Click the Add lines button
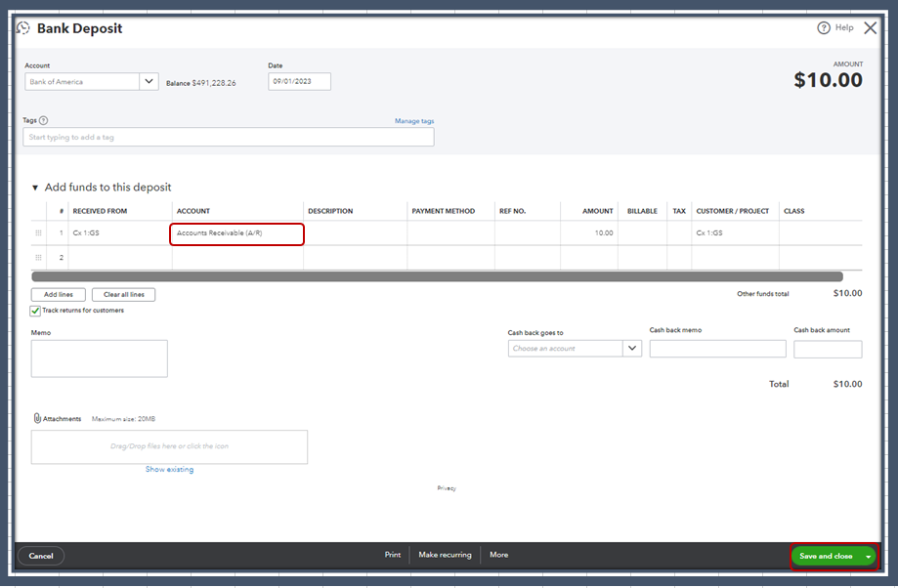The width and height of the screenshot is (898, 588). coord(58,294)
